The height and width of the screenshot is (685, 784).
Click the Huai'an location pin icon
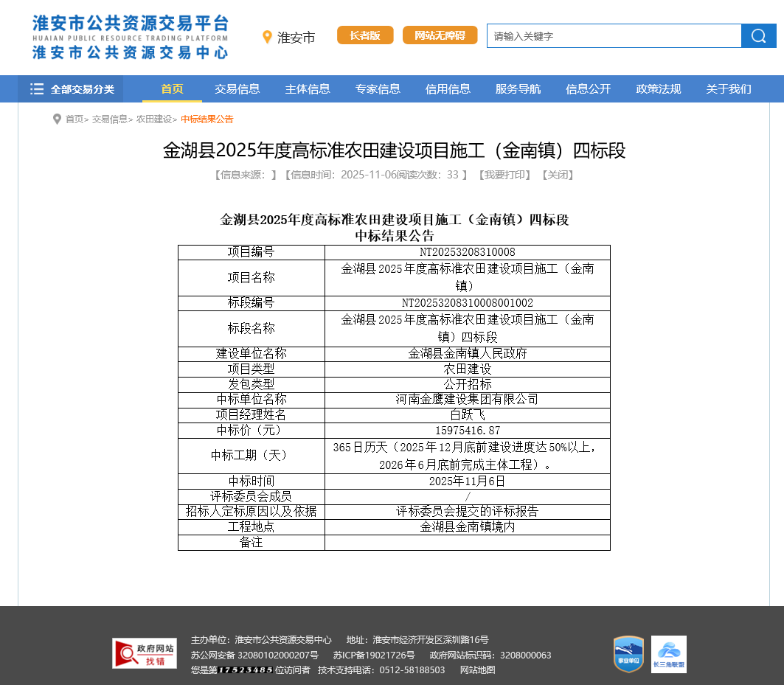point(267,37)
